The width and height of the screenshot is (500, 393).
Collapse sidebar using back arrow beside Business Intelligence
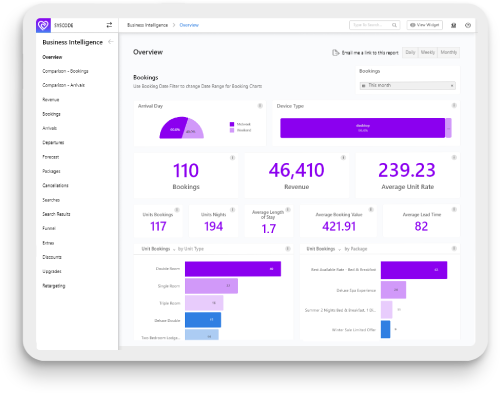pos(111,42)
